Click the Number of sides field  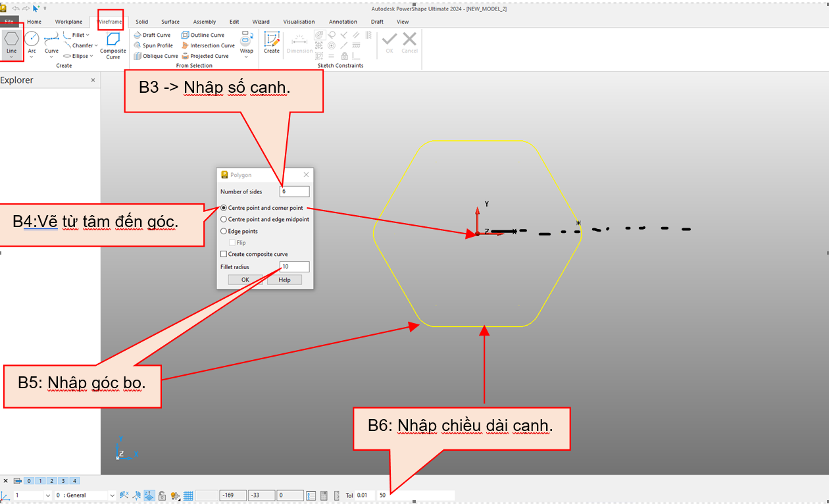click(294, 191)
